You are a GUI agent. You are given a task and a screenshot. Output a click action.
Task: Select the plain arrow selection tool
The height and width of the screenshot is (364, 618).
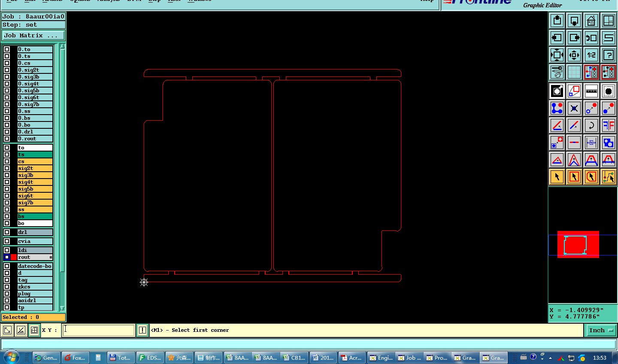557,177
